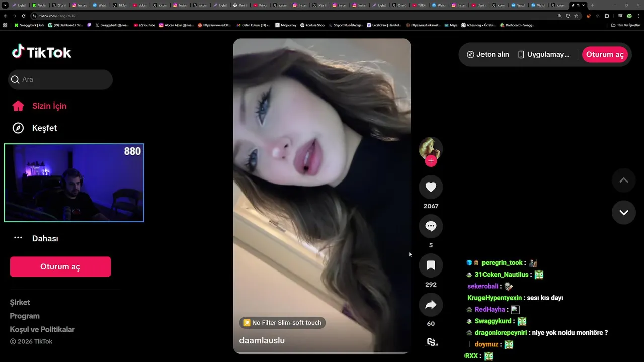Click the Uygulamay... get app button
The width and height of the screenshot is (644, 362).
point(544,54)
